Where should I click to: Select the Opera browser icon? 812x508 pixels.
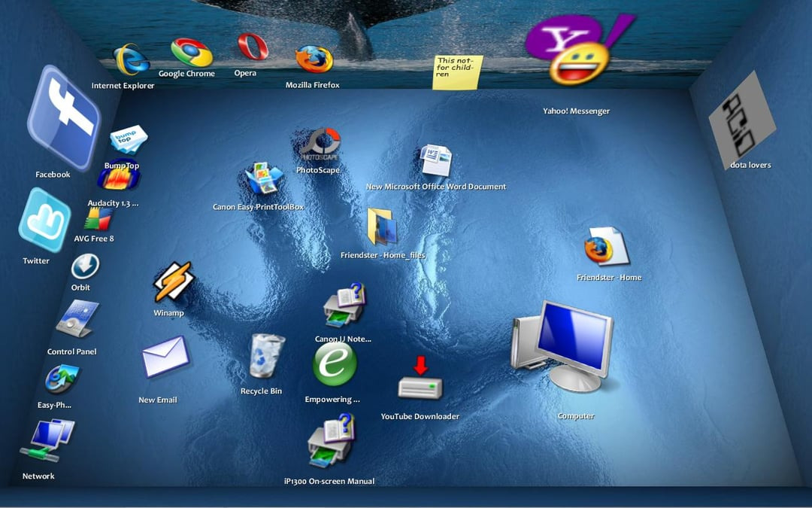point(253,47)
